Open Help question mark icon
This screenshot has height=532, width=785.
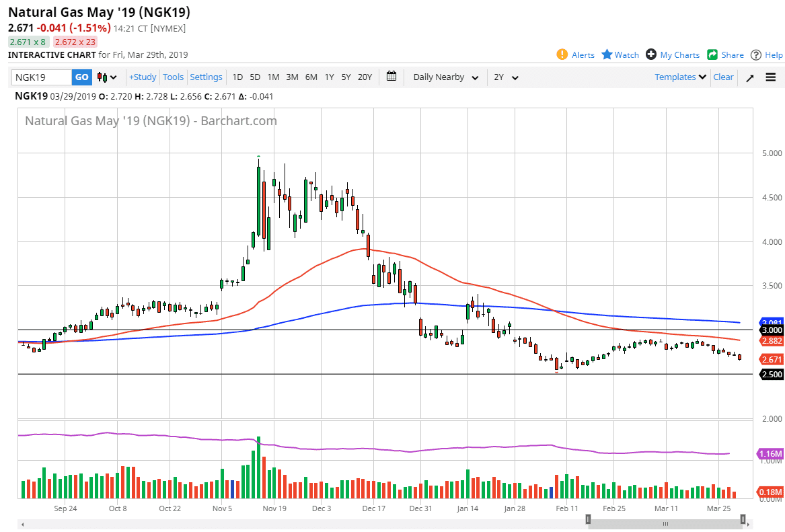tap(756, 54)
